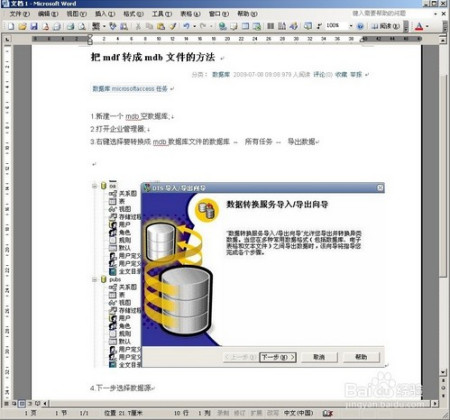Select the Format Painter brush
450x420 pixels.
[x=172, y=26]
